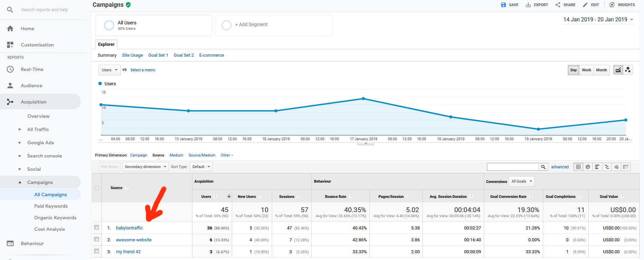Click the Acquisition arrows icon
This screenshot has height=260, width=644.
pos(10,102)
